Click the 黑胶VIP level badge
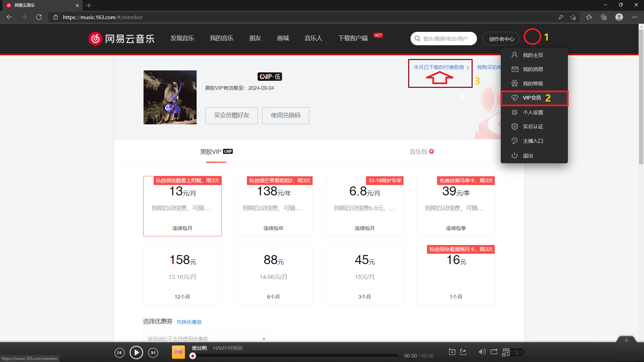This screenshot has width=644, height=362. point(270,77)
